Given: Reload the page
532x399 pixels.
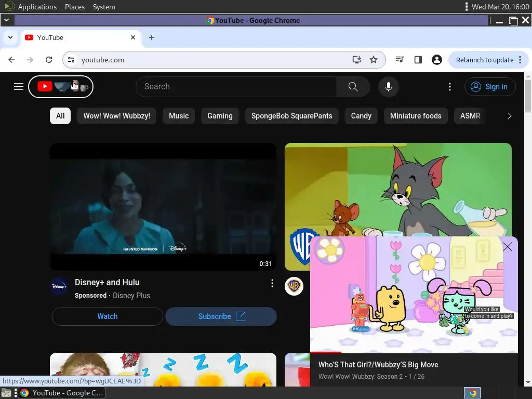Looking at the screenshot, I should (x=49, y=60).
